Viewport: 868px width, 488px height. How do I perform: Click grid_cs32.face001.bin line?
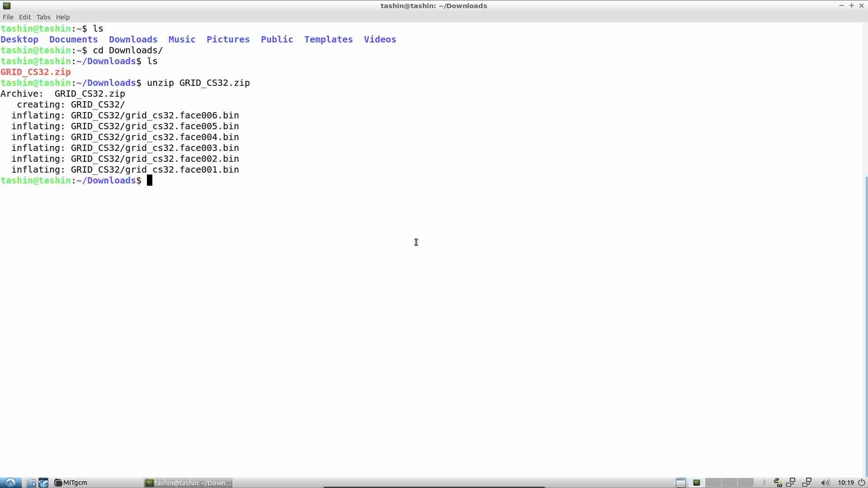point(125,169)
